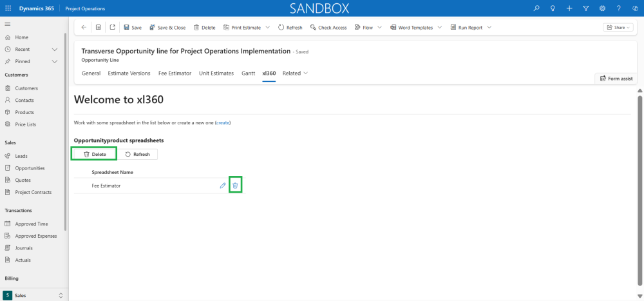Click the Project Operations app name
The width and height of the screenshot is (644, 301).
click(x=85, y=8)
